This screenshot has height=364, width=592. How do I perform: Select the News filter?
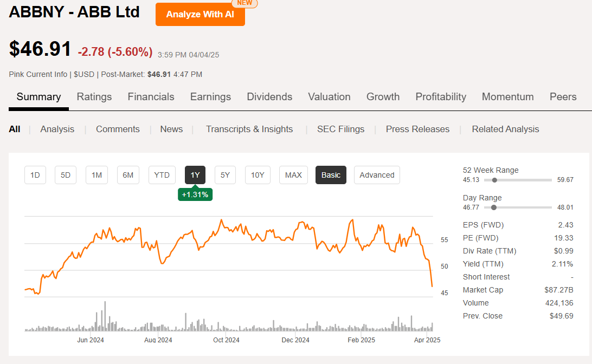point(171,129)
